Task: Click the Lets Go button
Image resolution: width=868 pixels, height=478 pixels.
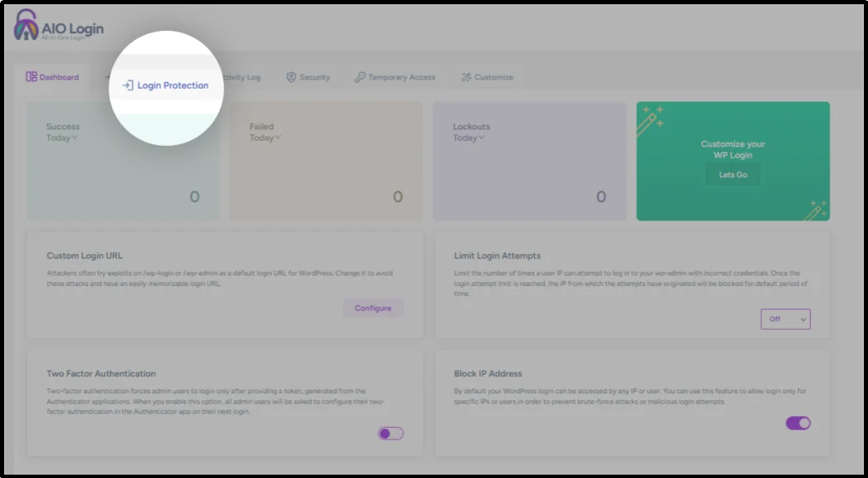Action: pyautogui.click(x=733, y=174)
